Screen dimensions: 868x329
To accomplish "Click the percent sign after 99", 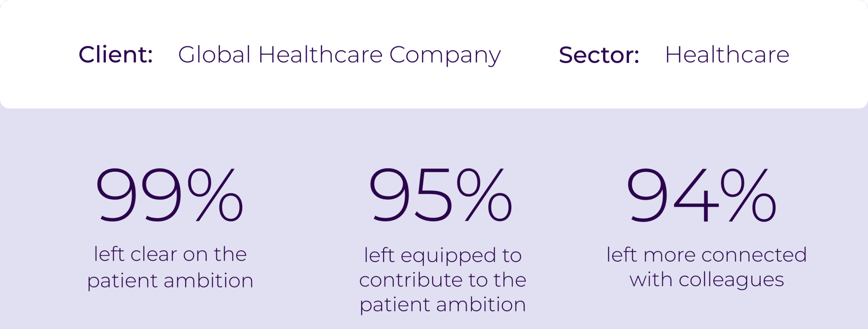I will tap(215, 195).
